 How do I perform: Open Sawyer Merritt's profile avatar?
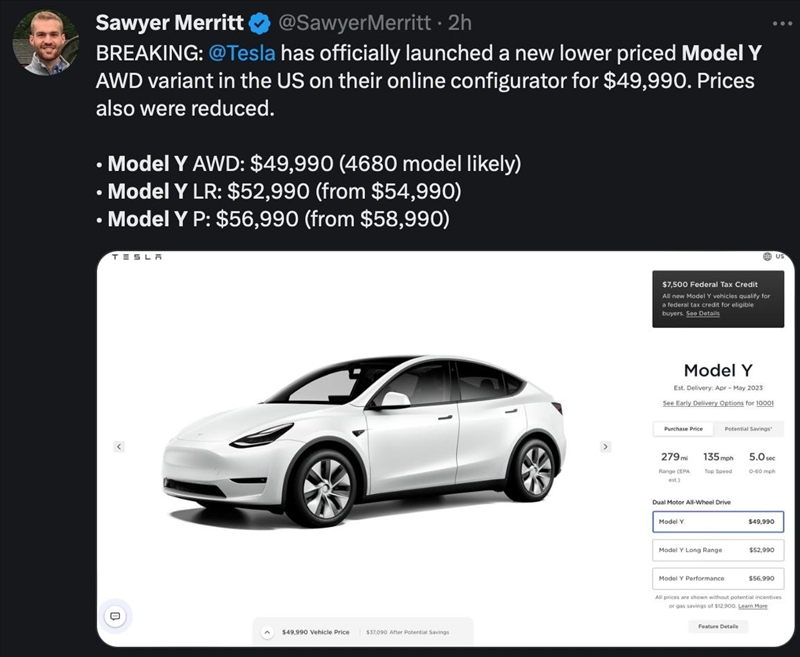(x=45, y=45)
